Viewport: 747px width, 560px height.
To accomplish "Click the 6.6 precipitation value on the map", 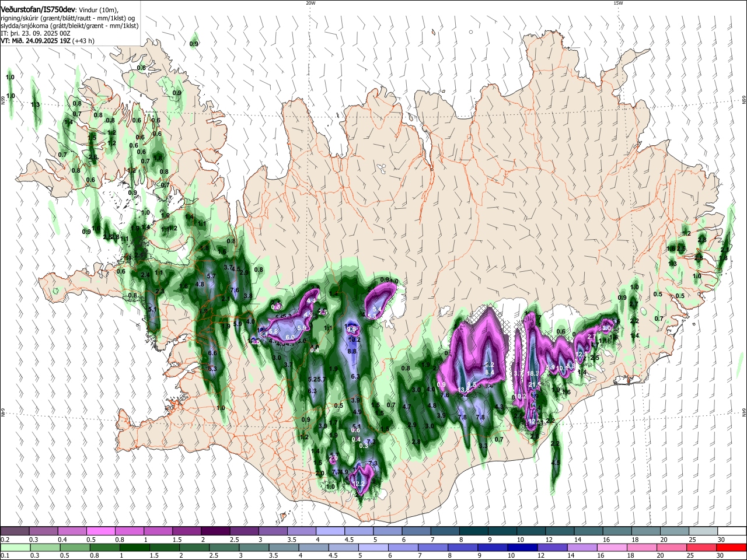I will point(212,353).
